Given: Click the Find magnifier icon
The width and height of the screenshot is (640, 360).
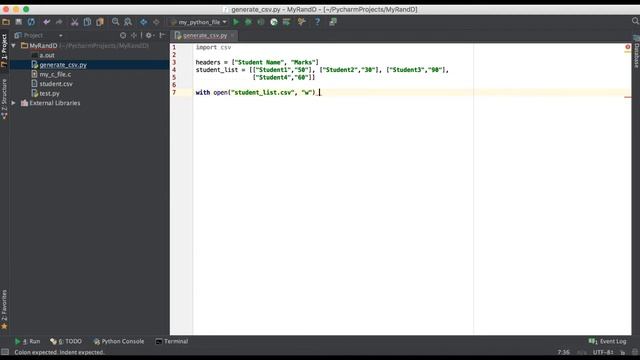Looking at the screenshot, I should click(116, 22).
